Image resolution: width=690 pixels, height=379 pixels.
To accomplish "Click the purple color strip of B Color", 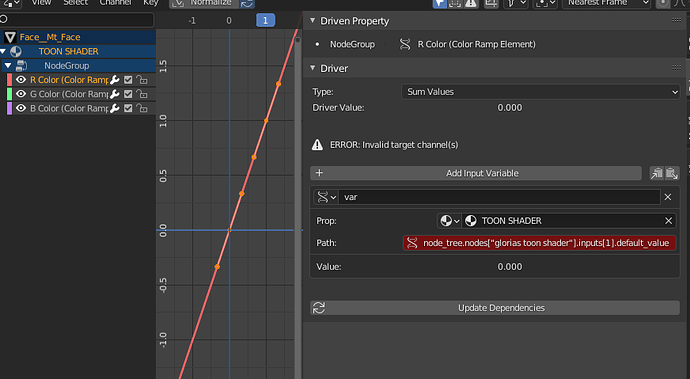I will (x=9, y=108).
